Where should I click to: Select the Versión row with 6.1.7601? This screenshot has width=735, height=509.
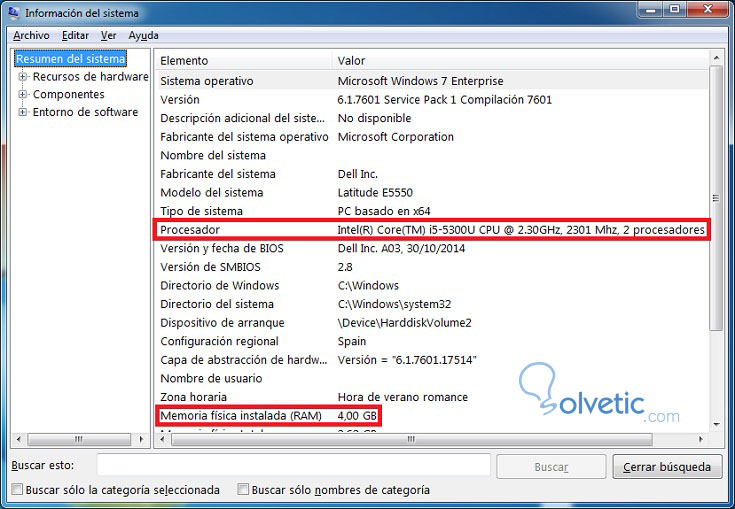coord(432,99)
